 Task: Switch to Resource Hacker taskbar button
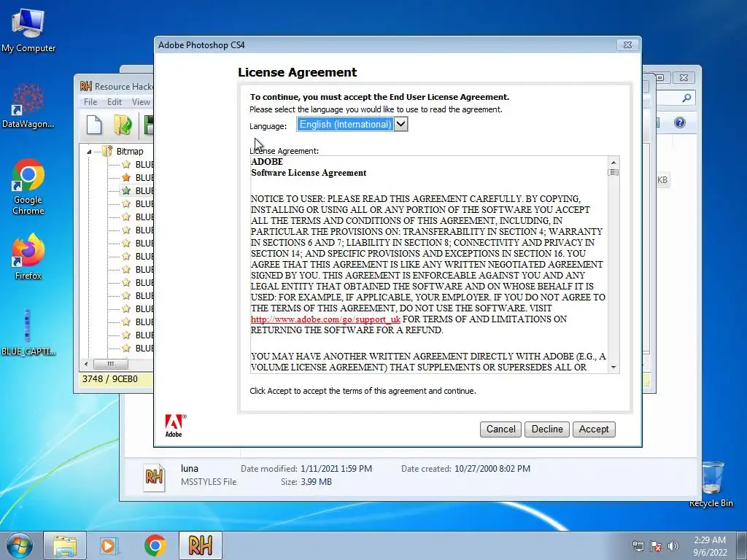point(201,545)
